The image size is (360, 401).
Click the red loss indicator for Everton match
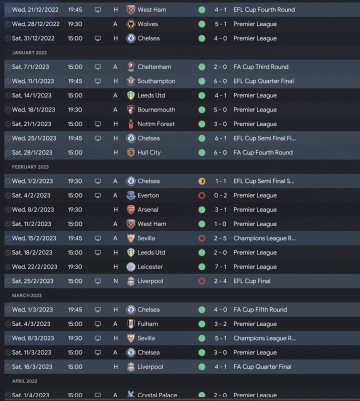(x=202, y=195)
